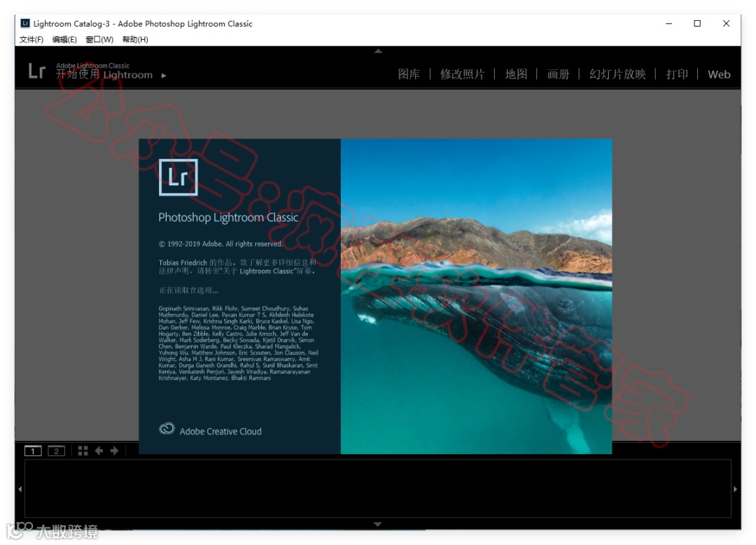Image resolution: width=756 pixels, height=545 pixels.
Task: Open the 帮助(H) menu
Action: [x=135, y=39]
